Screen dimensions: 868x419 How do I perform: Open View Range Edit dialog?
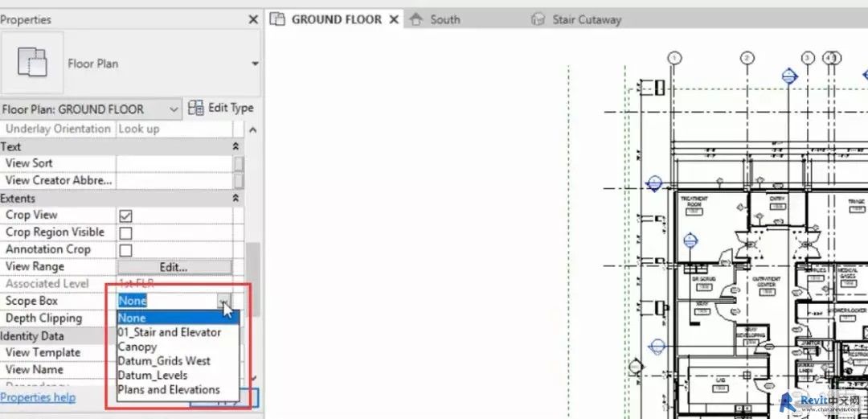click(x=174, y=267)
